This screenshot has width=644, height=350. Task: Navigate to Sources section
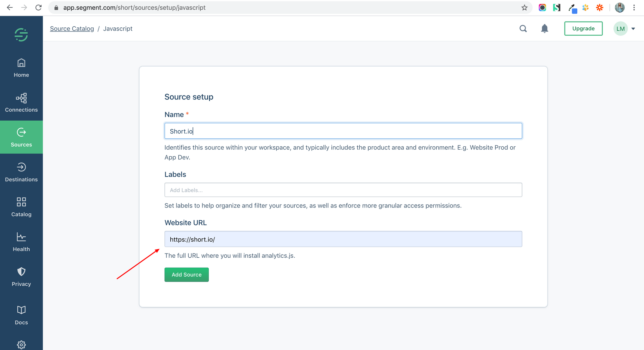click(x=21, y=137)
